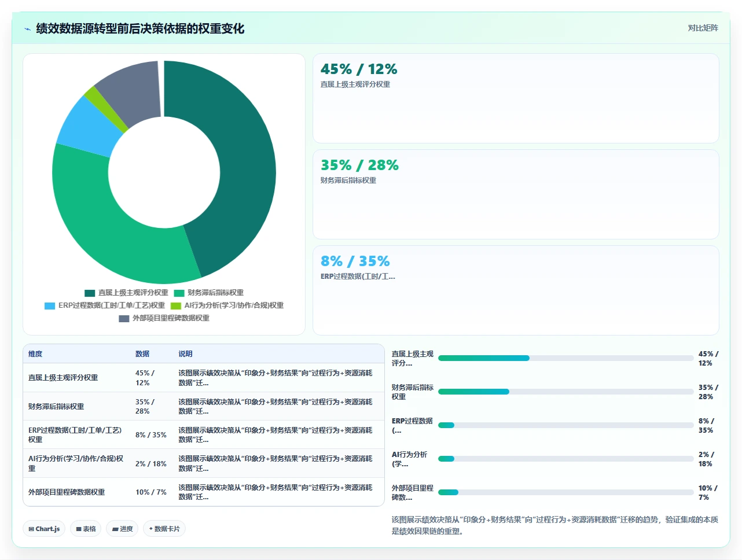742x560 pixels.
Task: Click progress bar for 财务滞后指标权重
Action: [x=565, y=392]
